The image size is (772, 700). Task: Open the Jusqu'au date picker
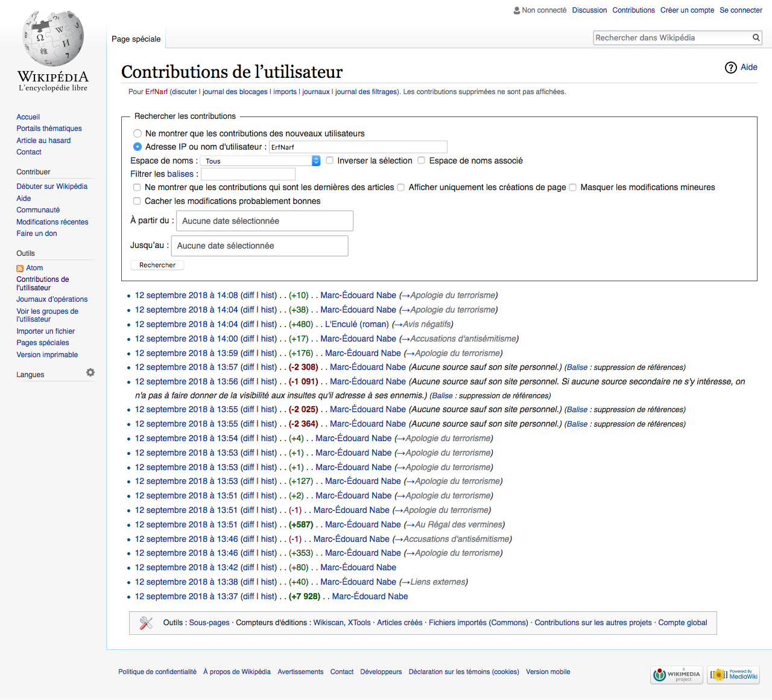point(260,246)
